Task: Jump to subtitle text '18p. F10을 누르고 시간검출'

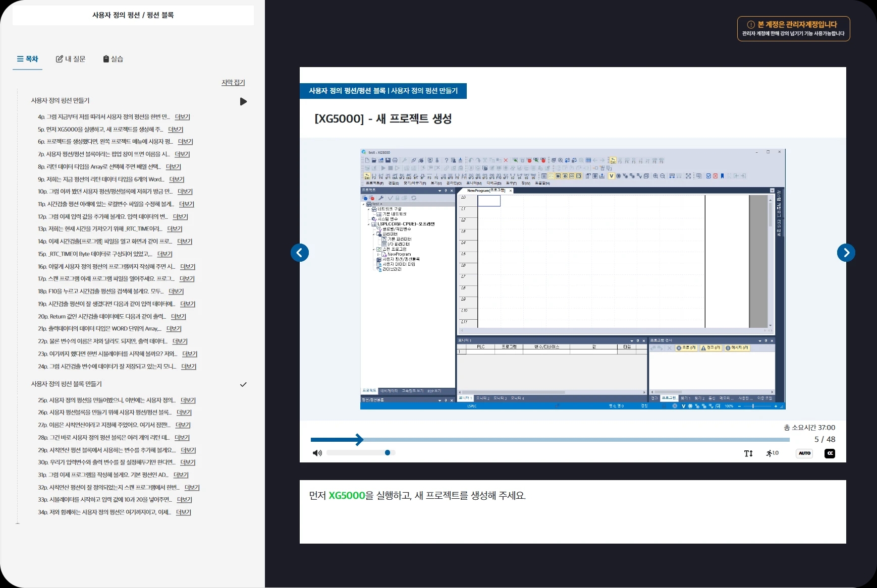Action: (101, 291)
